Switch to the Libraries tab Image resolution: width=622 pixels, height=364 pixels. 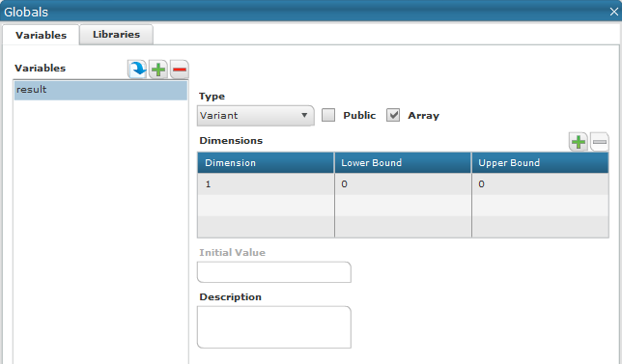pos(116,35)
